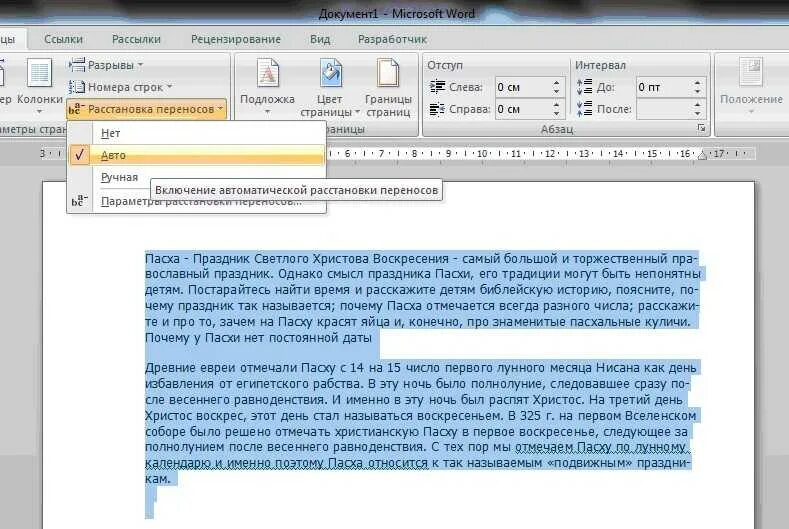This screenshot has height=529, width=789.
Task: Click the Интервал group label
Action: pyautogui.click(x=600, y=65)
